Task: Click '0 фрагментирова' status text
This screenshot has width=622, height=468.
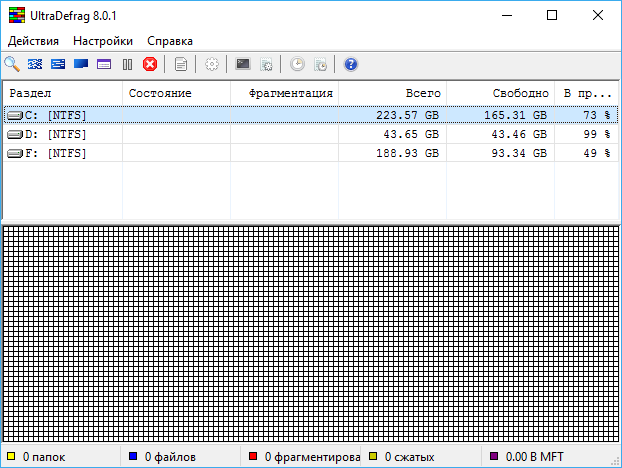Action: click(x=312, y=457)
